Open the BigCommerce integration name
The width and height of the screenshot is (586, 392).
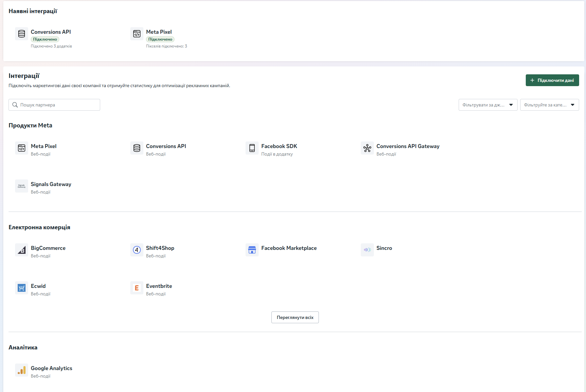point(48,248)
